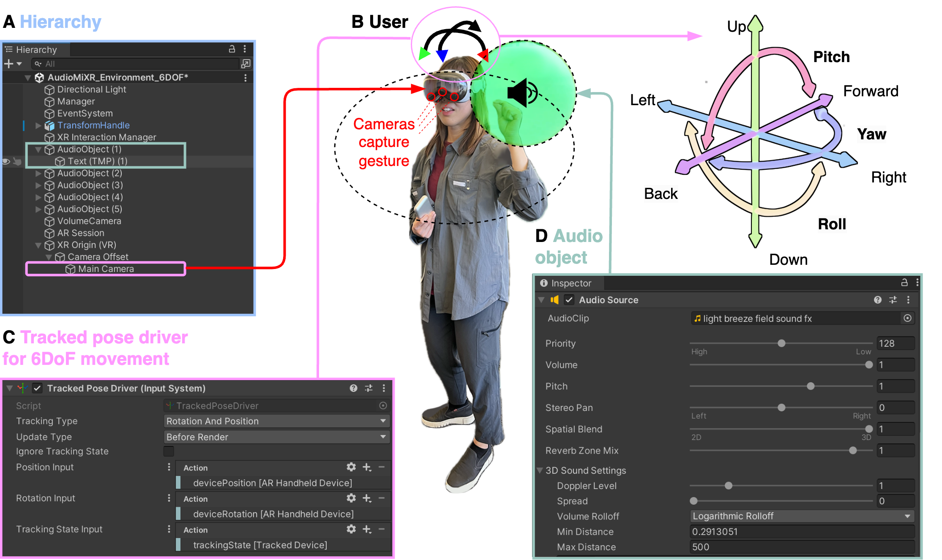Open the Tracking Type dropdown
Screen dimensions: 942x560
[x=276, y=421]
